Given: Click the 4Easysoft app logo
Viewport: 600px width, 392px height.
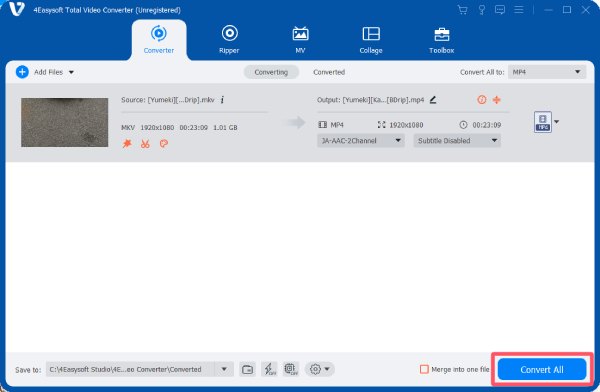Looking at the screenshot, I should (16, 9).
